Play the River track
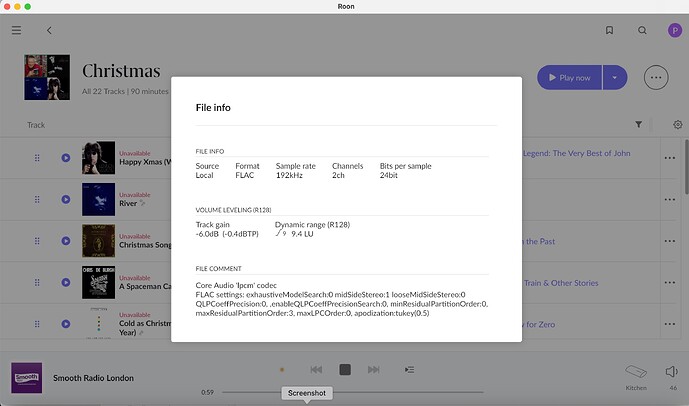Viewport: 689px width, 406px height. tap(66, 199)
